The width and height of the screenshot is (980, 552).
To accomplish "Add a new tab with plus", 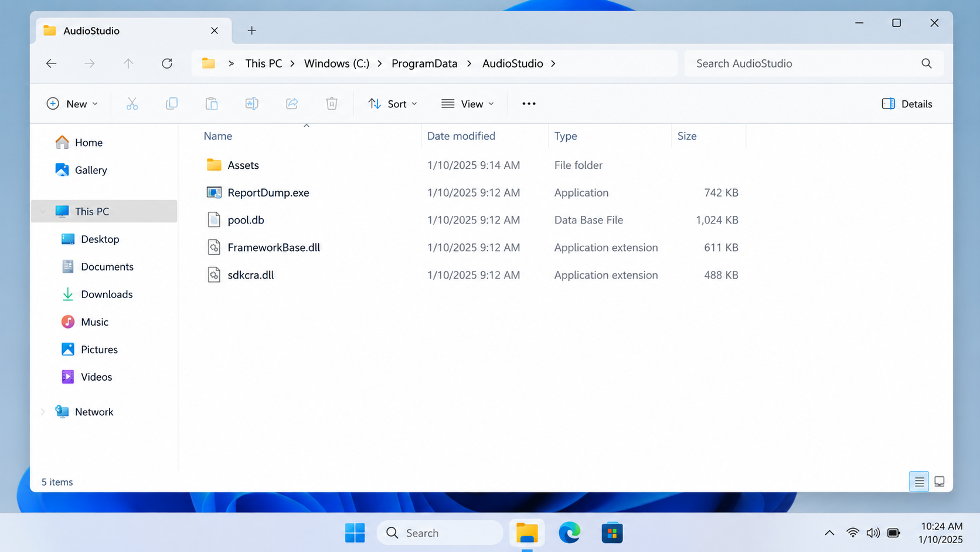I will [251, 31].
